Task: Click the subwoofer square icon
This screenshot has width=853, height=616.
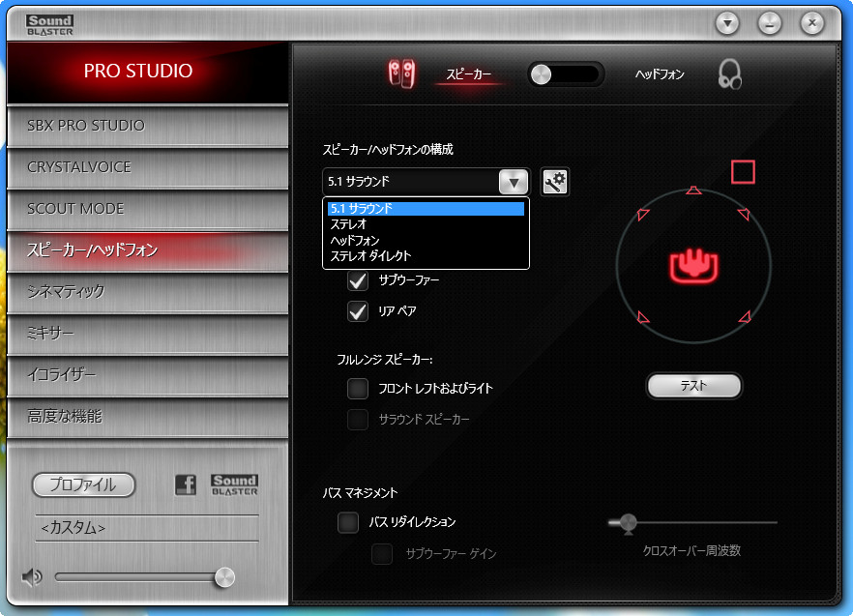Action: pos(743,172)
